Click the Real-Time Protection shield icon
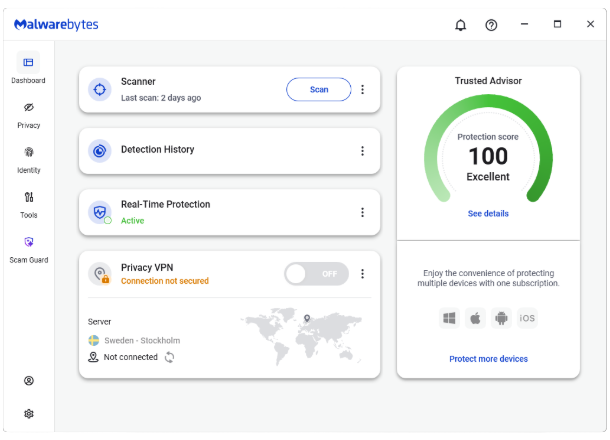This screenshot has height=440, width=610. [100, 212]
